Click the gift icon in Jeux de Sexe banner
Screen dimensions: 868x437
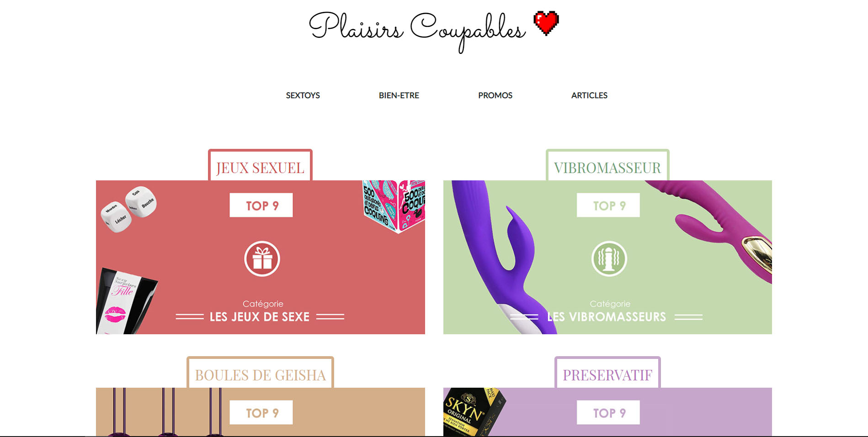tap(262, 258)
